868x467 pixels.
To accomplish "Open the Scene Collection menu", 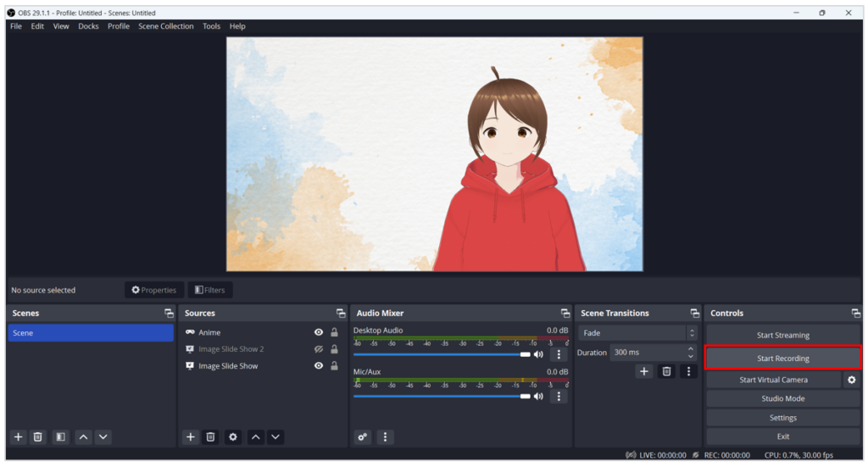I will tap(165, 26).
